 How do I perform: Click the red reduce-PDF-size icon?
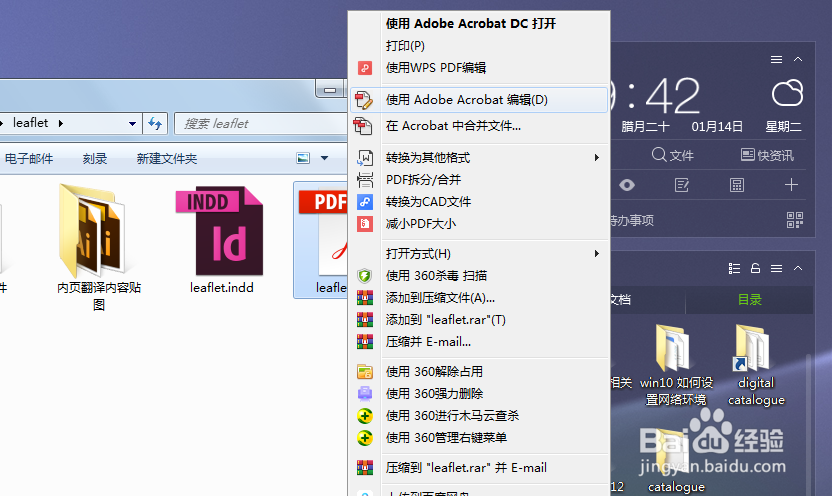pos(364,224)
